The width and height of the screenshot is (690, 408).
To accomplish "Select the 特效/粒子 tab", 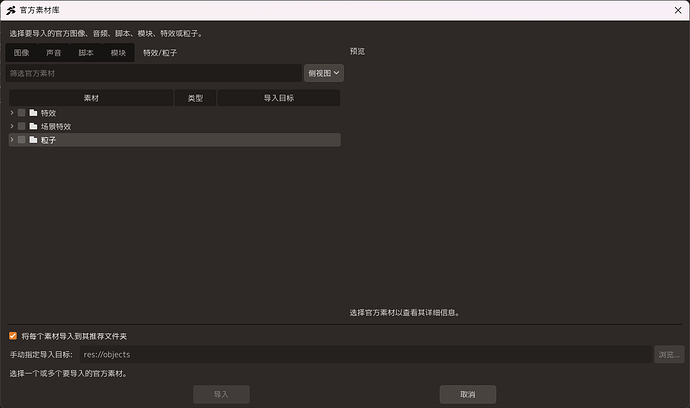I will click(160, 53).
